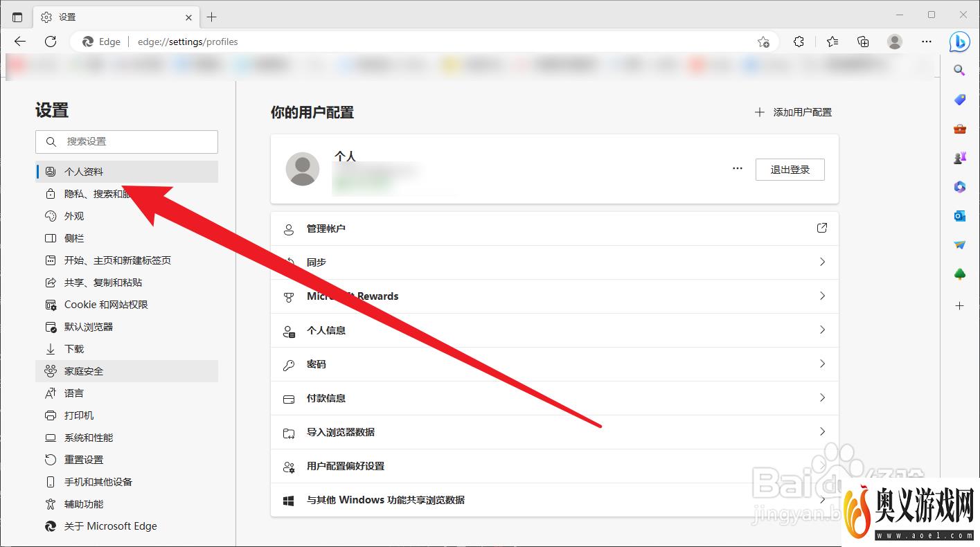Expand Microsoft Rewards row chevron
Screen dimensions: 980x547
click(822, 296)
